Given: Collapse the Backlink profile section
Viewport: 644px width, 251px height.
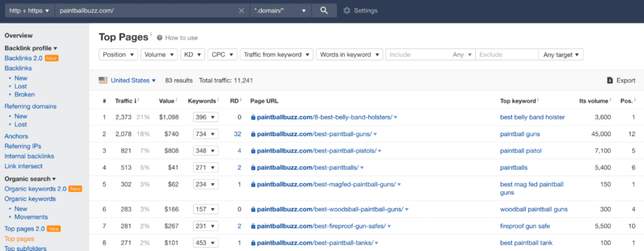Looking at the screenshot, I should pos(31,48).
